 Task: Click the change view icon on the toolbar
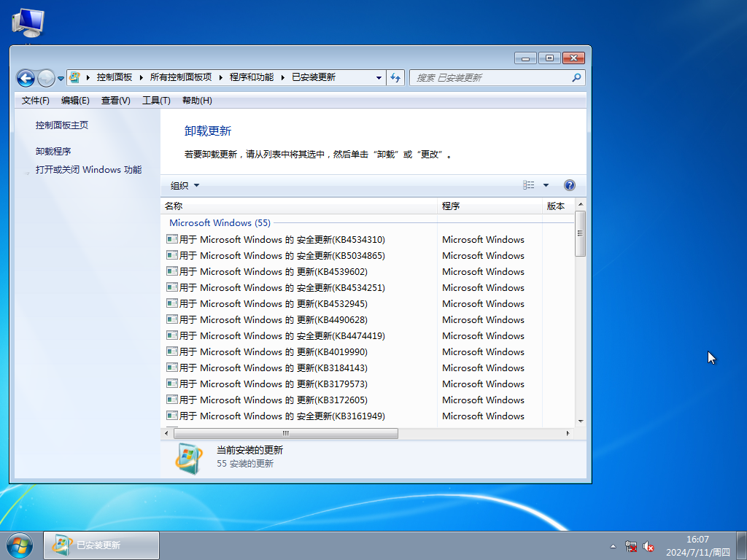pos(527,184)
